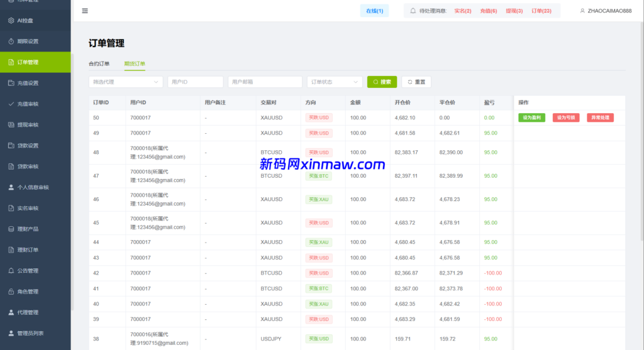
Task: Open pending 实名(2) notifications link
Action: click(x=462, y=11)
